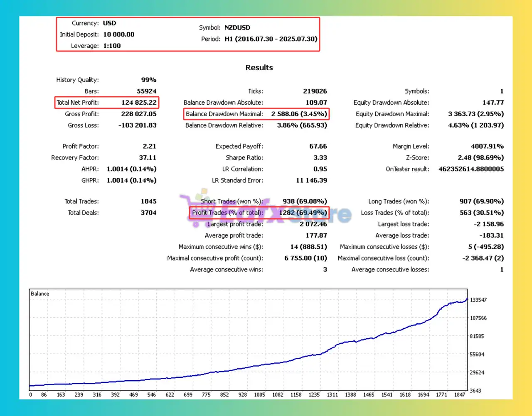This screenshot has height=416, width=532.
Task: Select the Balance Drawdown Maximal value
Action: [299, 114]
